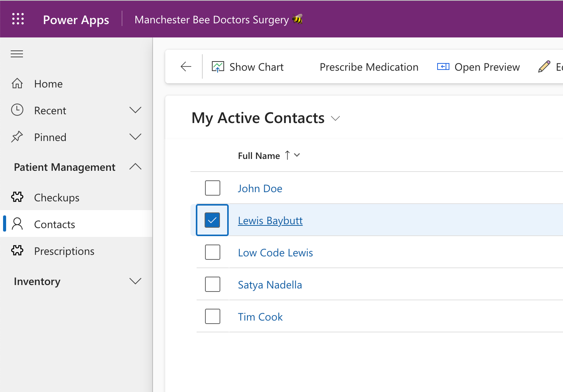Expand the Inventory group chevron
The width and height of the screenshot is (563, 392).
pyautogui.click(x=135, y=281)
